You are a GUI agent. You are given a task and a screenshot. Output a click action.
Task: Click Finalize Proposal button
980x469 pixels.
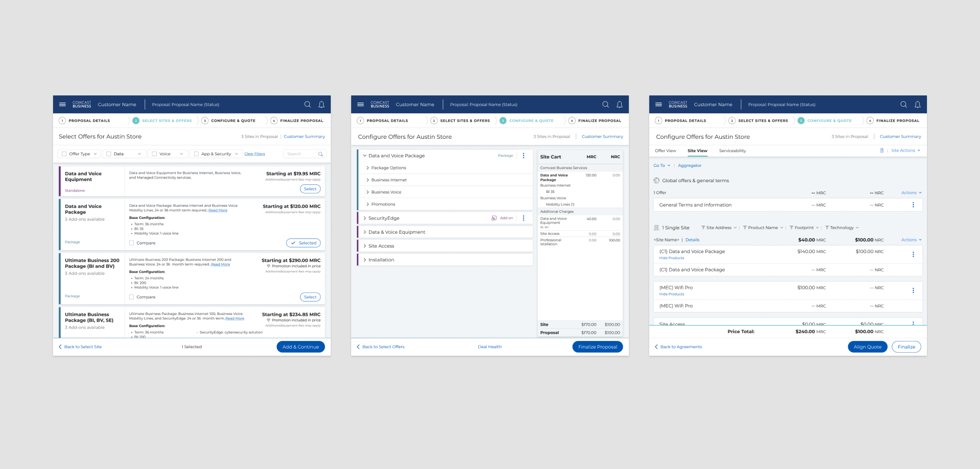click(598, 347)
